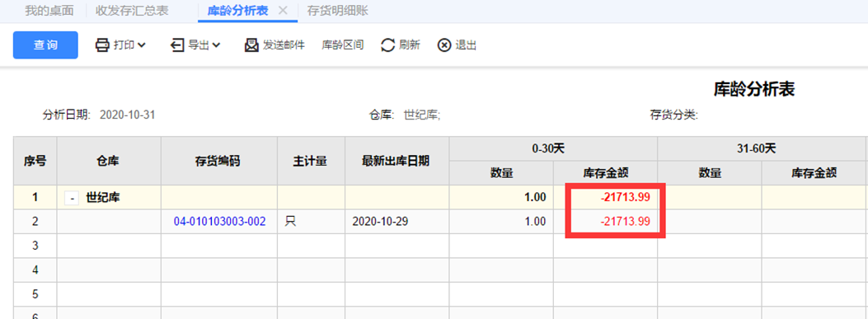Switch to 我的桌面 tab
The width and height of the screenshot is (868, 319).
(49, 11)
